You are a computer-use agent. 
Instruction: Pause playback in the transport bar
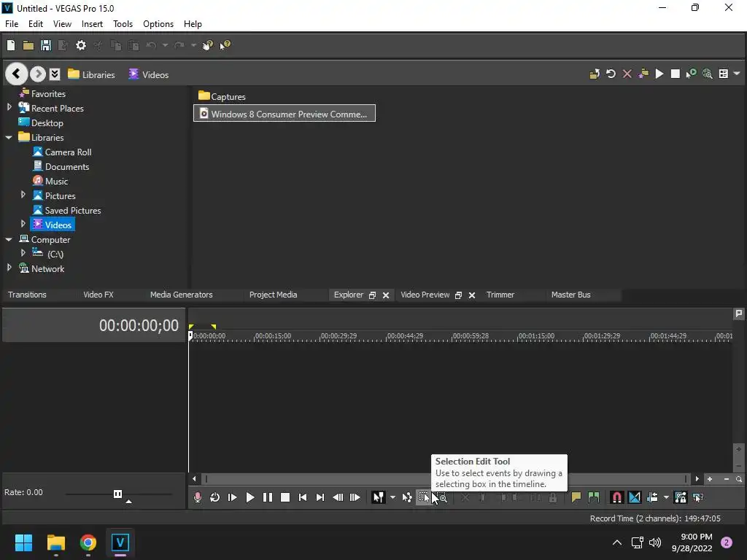(x=268, y=497)
